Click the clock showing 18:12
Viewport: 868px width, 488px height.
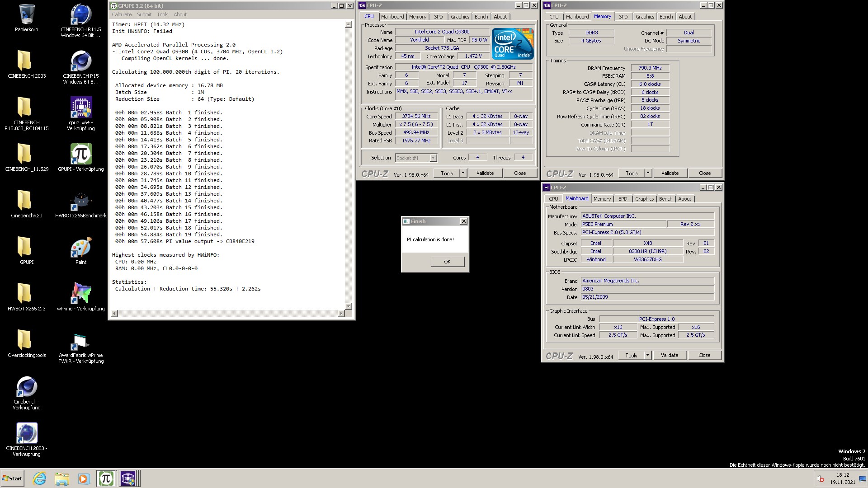pyautogui.click(x=842, y=475)
